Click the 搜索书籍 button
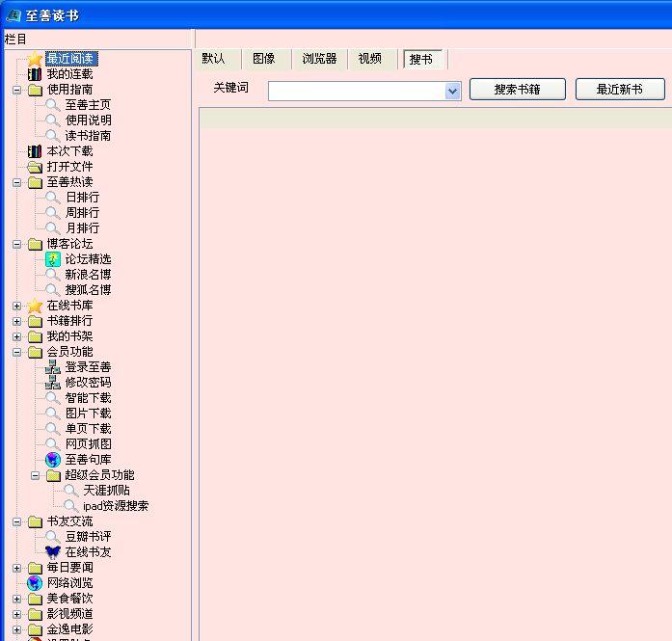 [x=517, y=90]
